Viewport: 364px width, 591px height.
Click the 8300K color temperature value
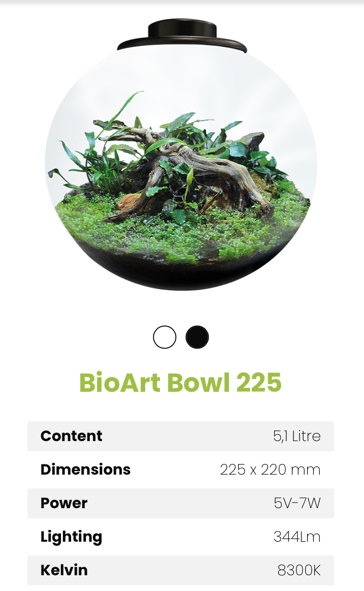299,570
